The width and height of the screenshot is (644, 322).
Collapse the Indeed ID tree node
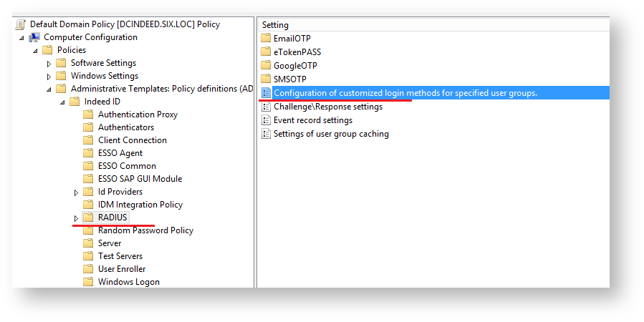coord(62,102)
